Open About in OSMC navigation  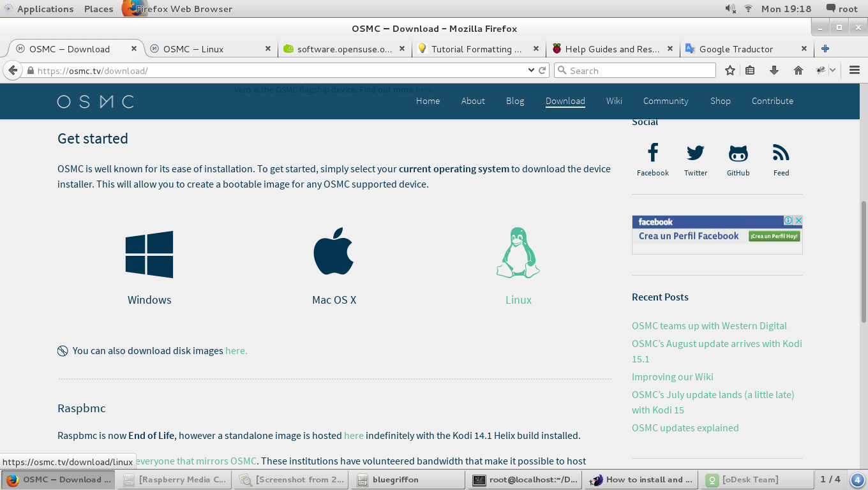[473, 101]
